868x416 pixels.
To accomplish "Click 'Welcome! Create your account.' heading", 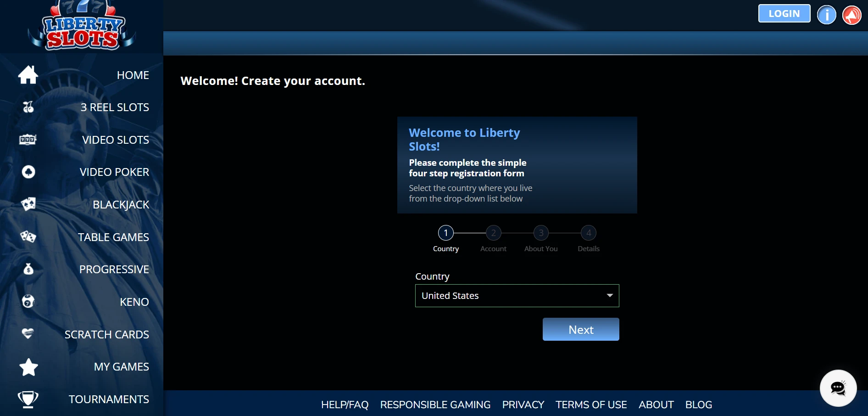I will coord(273,81).
